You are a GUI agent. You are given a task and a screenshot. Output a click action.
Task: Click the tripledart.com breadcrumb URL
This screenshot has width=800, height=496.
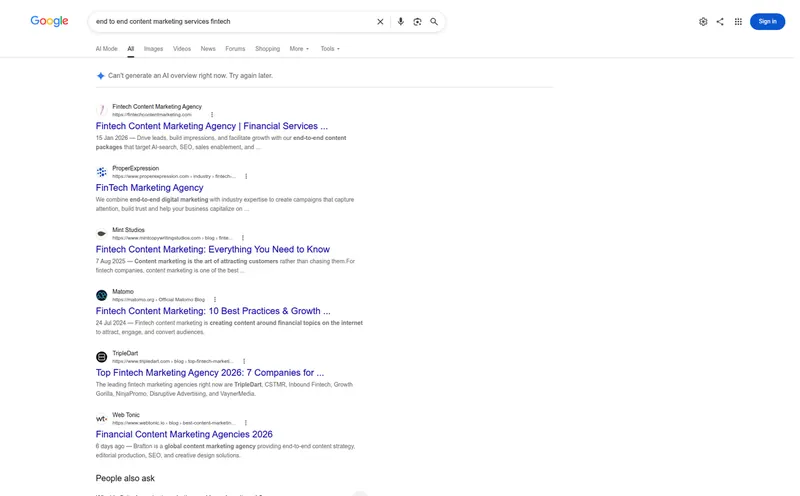tap(173, 361)
